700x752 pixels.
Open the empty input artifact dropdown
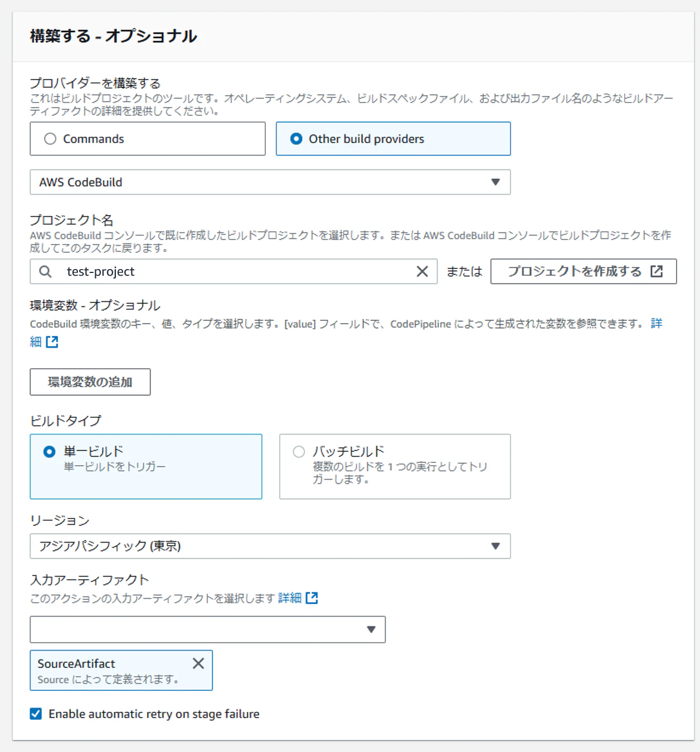pos(208,629)
